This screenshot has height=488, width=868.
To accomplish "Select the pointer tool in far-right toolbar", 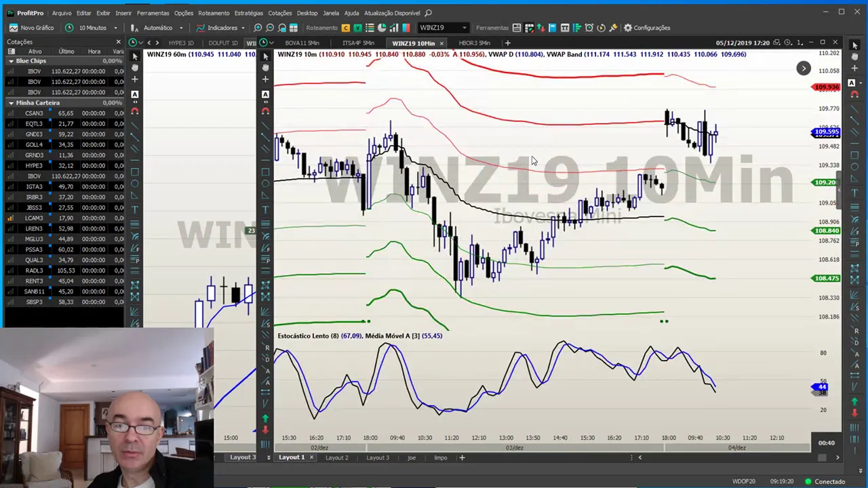I will 854,45.
